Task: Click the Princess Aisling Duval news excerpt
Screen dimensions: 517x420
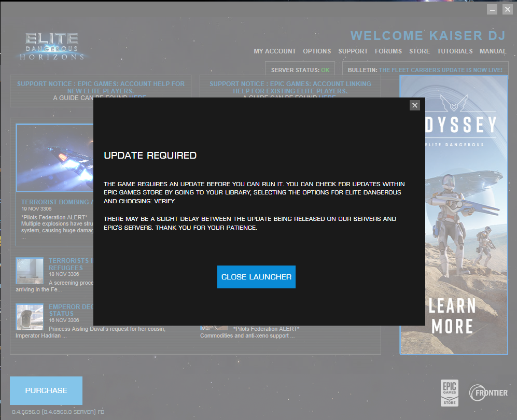Action: 90,332
